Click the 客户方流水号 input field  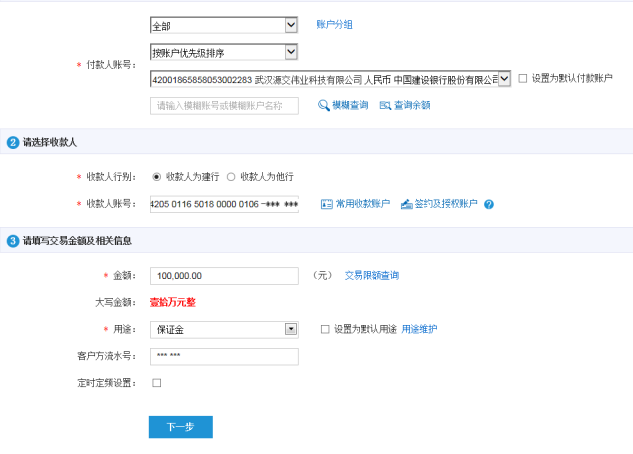click(x=223, y=357)
